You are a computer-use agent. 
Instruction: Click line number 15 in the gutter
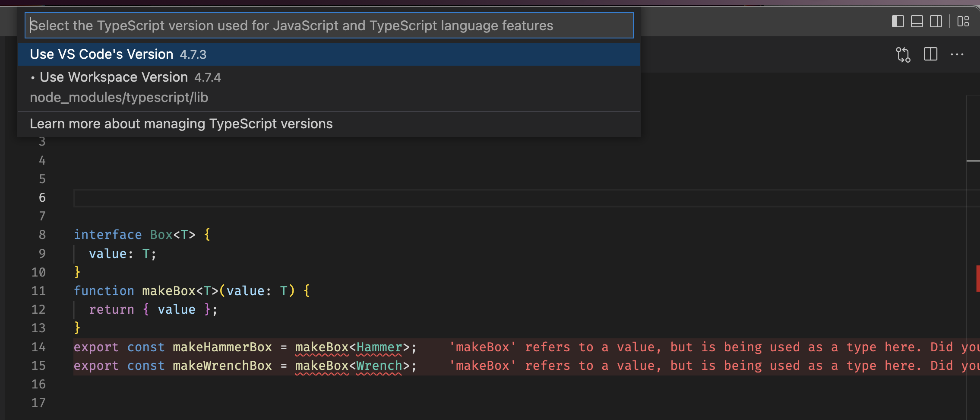point(38,366)
